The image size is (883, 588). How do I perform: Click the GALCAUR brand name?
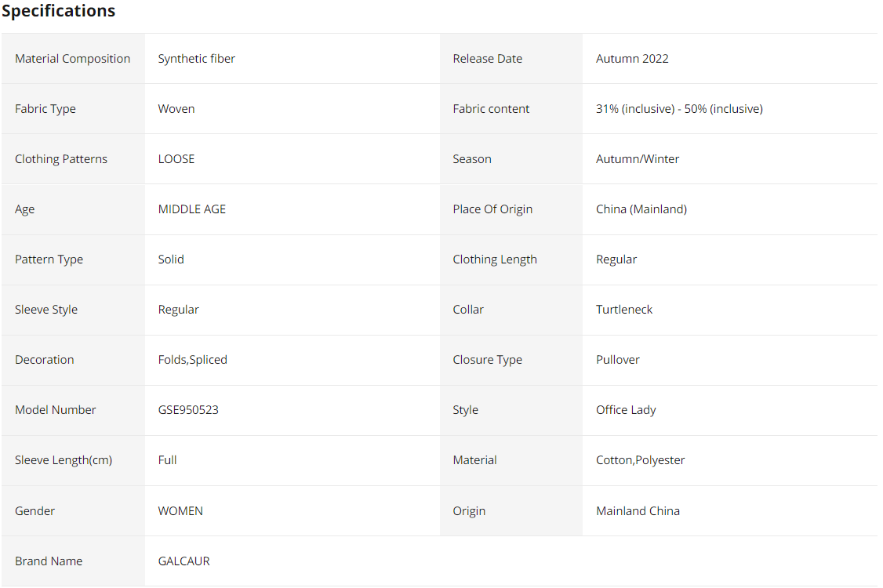[184, 561]
